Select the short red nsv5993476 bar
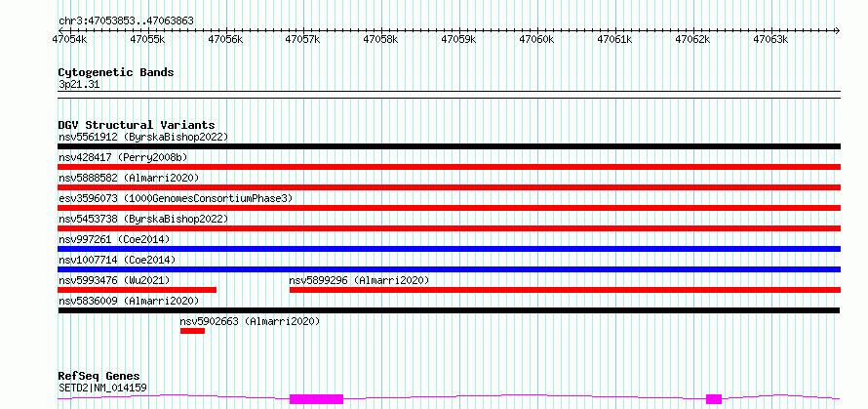Viewport: 868px width, 409px height. tap(137, 290)
